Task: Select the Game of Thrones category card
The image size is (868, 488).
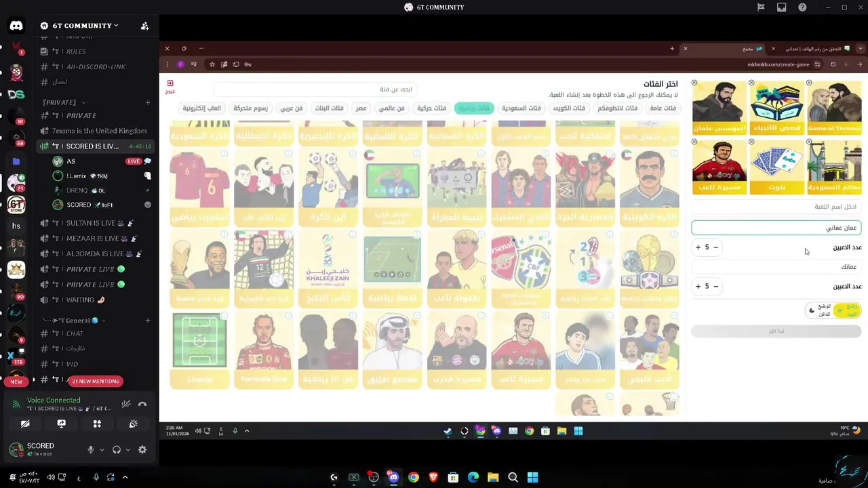Action: tap(834, 108)
